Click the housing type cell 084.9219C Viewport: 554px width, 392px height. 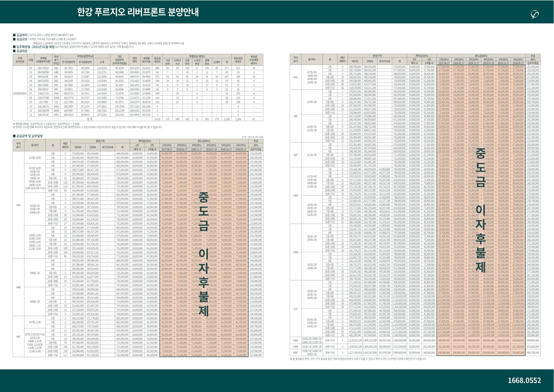tap(43, 77)
